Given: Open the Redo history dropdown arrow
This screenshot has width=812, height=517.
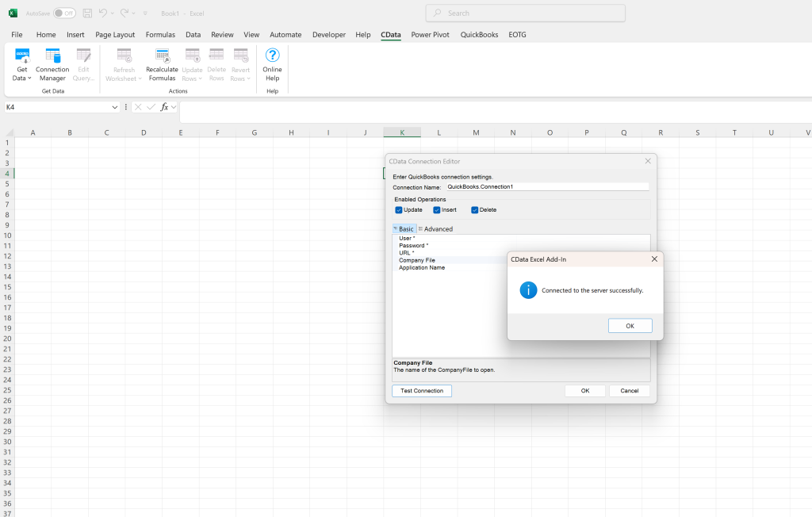Looking at the screenshot, I should point(133,13).
